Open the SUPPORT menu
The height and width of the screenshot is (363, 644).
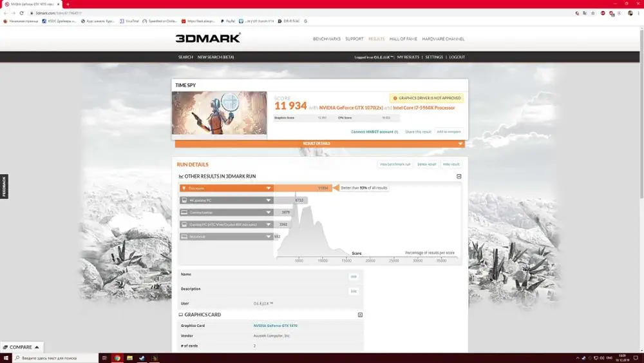(354, 39)
